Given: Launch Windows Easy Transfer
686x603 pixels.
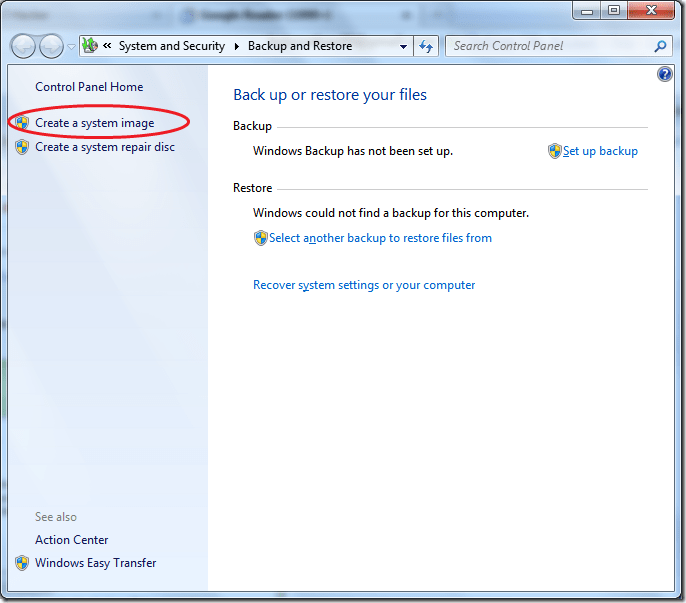Looking at the screenshot, I should (x=95, y=563).
